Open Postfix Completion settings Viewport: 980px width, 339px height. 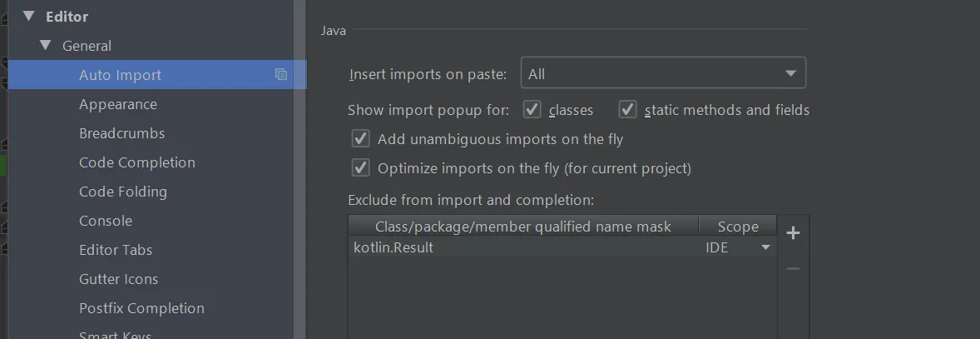pyautogui.click(x=141, y=308)
